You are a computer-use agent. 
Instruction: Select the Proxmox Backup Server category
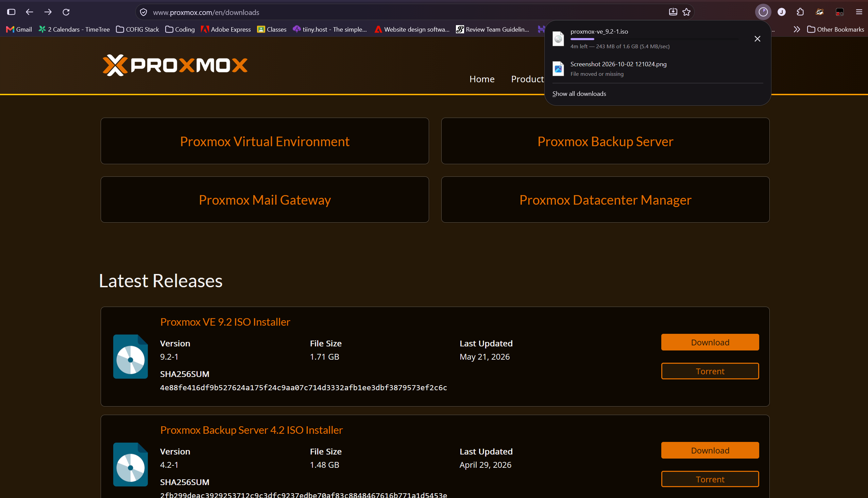(605, 141)
